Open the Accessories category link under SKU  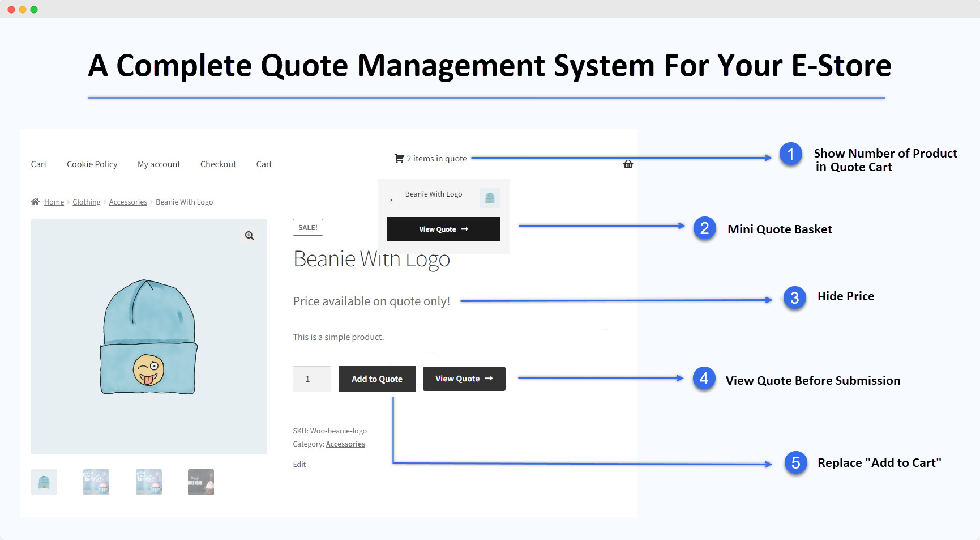point(345,444)
